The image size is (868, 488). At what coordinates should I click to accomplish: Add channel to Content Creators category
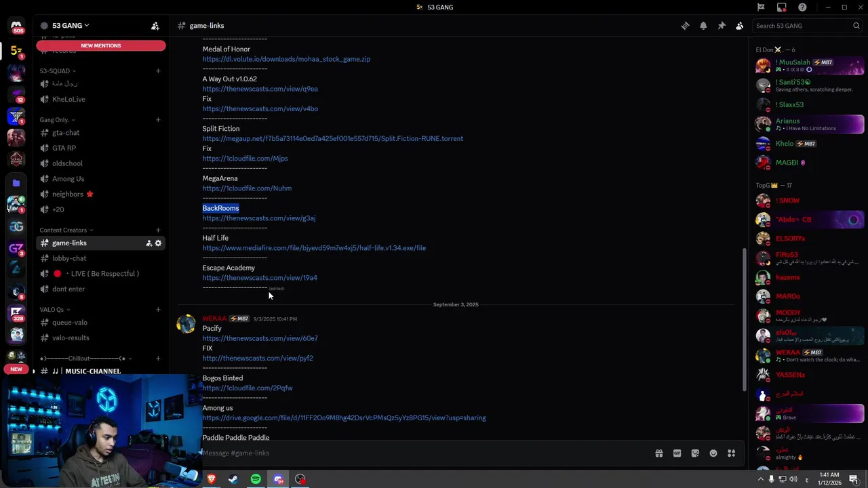(158, 230)
